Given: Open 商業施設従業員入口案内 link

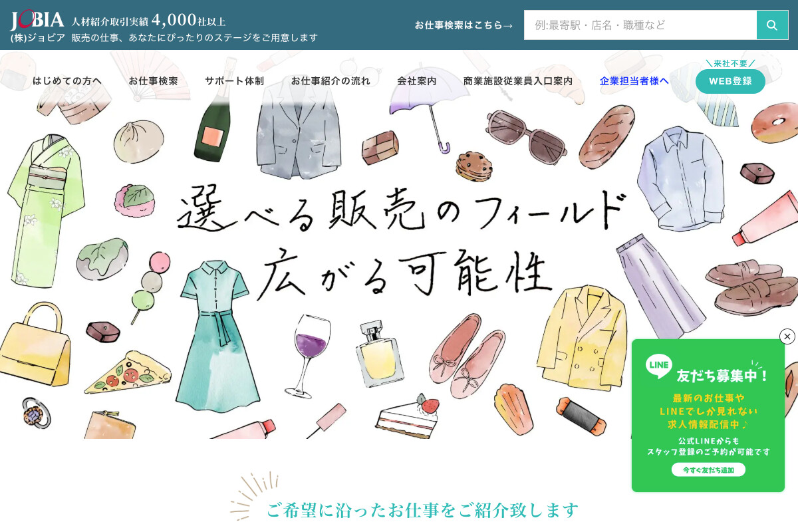Looking at the screenshot, I should pyautogui.click(x=518, y=81).
